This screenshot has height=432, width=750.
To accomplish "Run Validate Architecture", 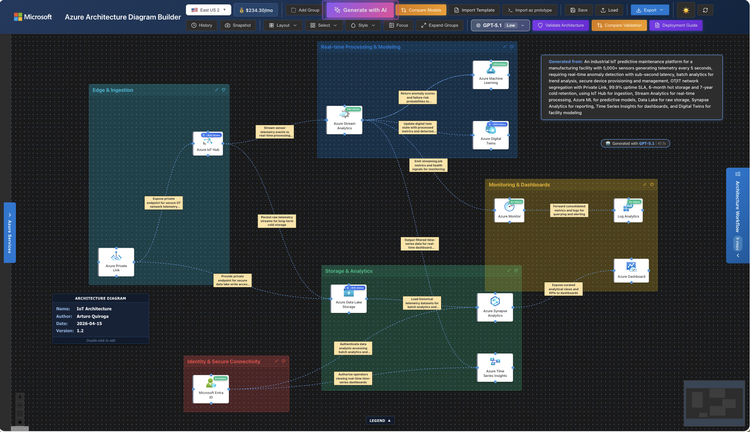I will (x=561, y=25).
